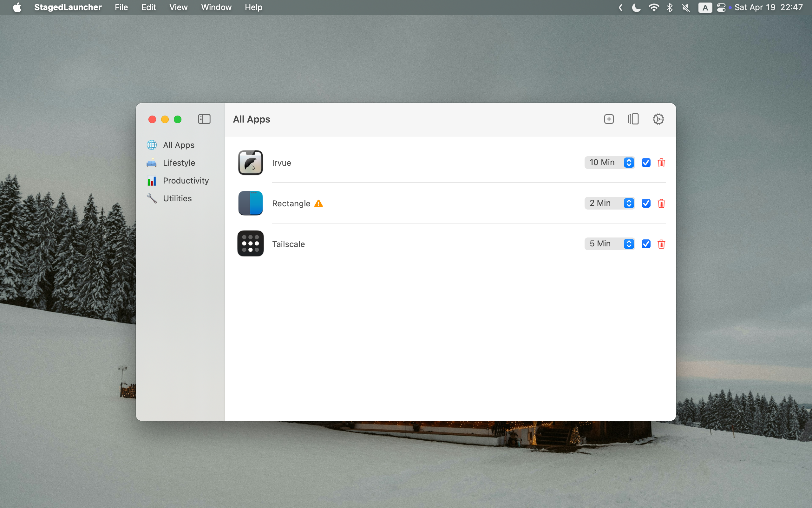812x508 pixels.
Task: Delete Tailscale with its trash icon
Action: [x=661, y=244]
